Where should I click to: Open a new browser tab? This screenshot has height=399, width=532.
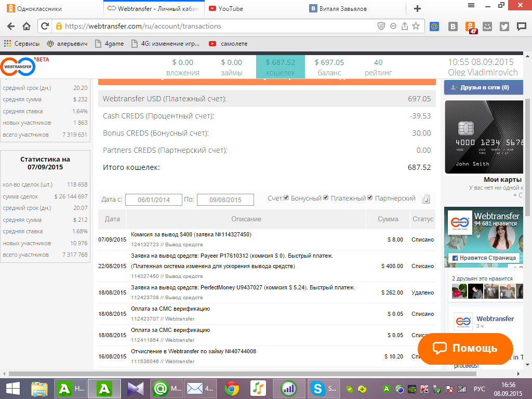(417, 8)
